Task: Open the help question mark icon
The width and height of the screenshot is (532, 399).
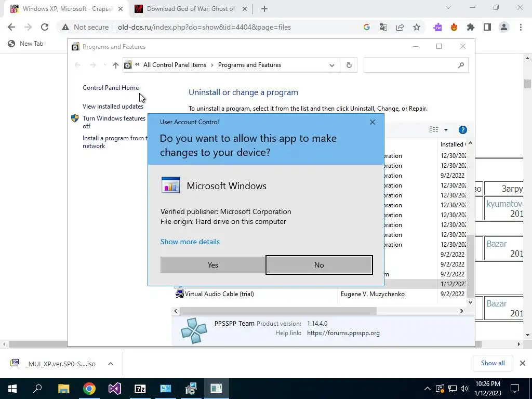Action: coord(462,130)
